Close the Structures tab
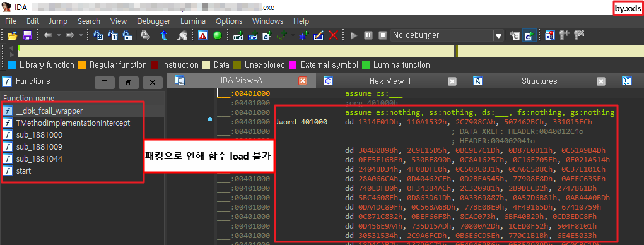The width and height of the screenshot is (644, 245). 601,81
